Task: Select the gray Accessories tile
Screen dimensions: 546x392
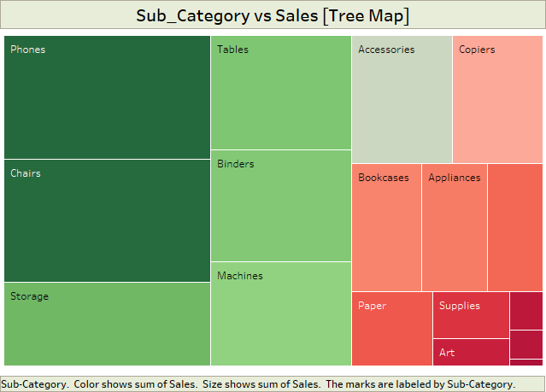Action: (x=402, y=99)
